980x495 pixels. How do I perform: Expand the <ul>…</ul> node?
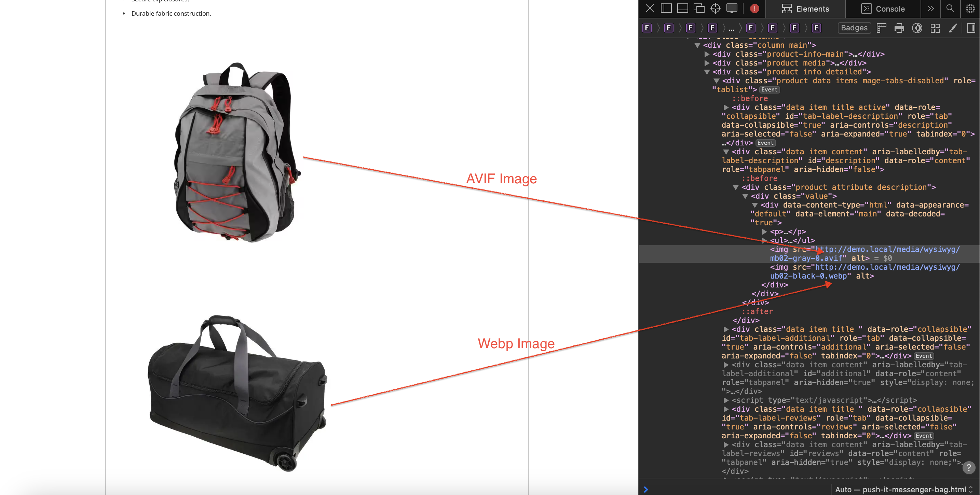pyautogui.click(x=764, y=241)
